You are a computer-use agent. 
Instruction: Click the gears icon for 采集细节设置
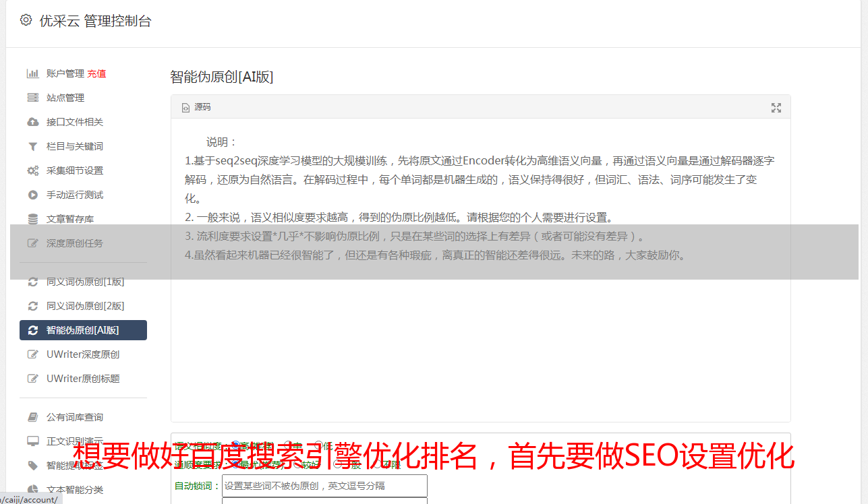[x=32, y=170]
